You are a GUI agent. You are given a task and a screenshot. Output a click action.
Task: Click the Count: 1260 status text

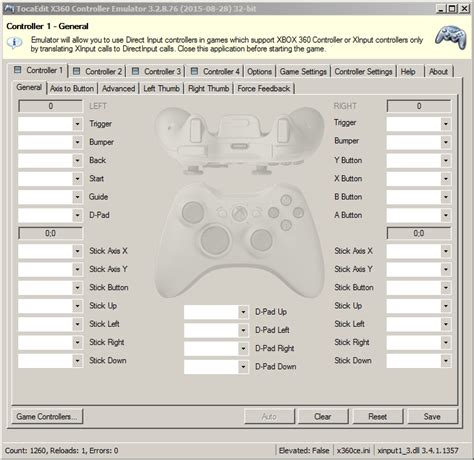click(x=62, y=451)
